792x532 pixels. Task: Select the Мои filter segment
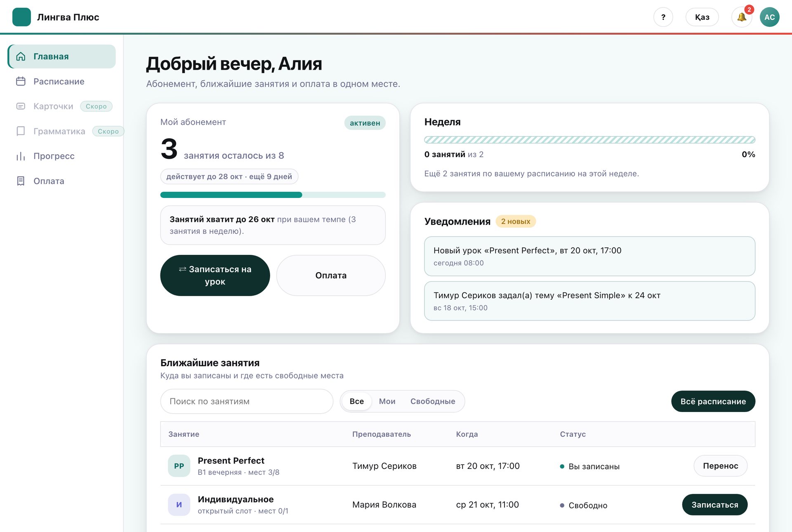[387, 401]
